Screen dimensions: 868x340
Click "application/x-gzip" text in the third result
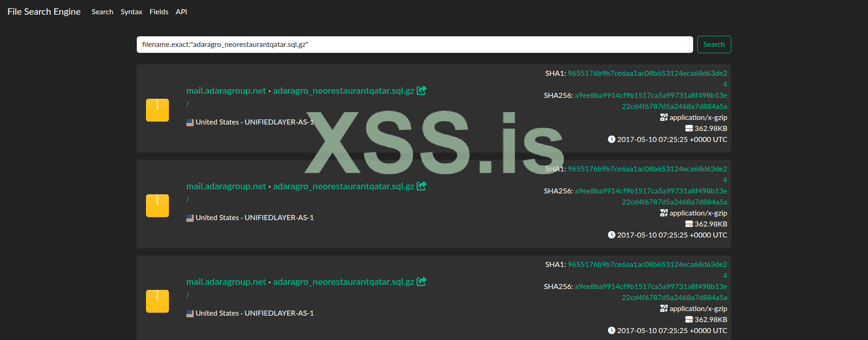point(698,309)
